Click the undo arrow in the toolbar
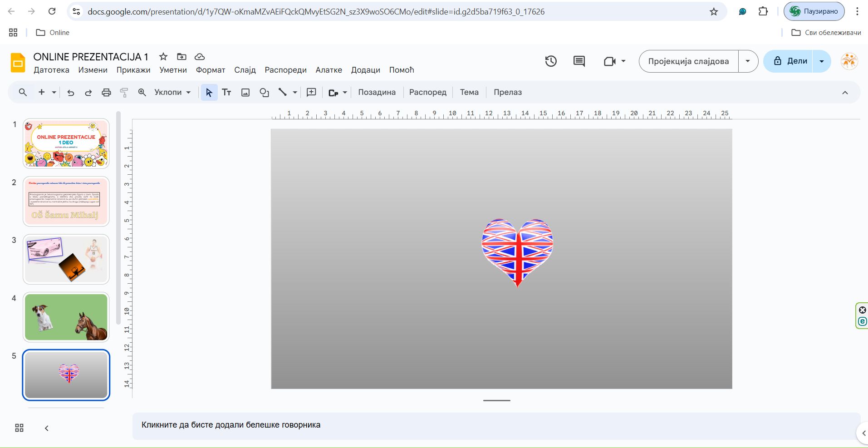868x448 pixels. coord(71,93)
